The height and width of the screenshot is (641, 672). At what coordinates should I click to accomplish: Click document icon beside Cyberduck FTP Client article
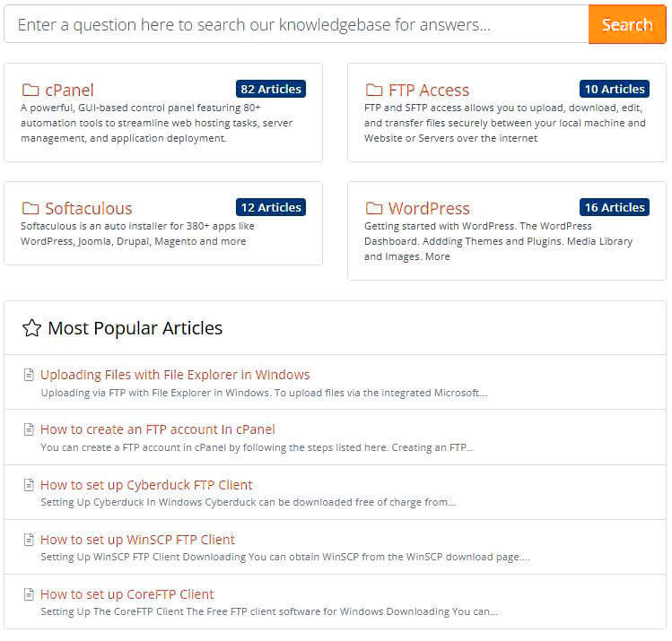29,485
